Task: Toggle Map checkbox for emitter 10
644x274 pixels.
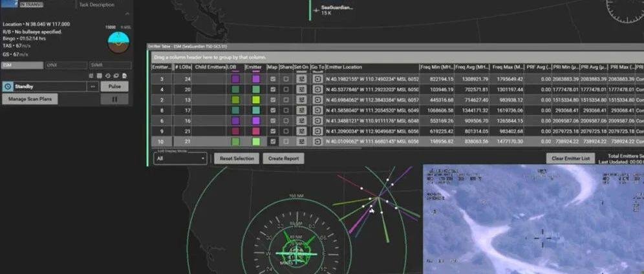Action: [273, 142]
